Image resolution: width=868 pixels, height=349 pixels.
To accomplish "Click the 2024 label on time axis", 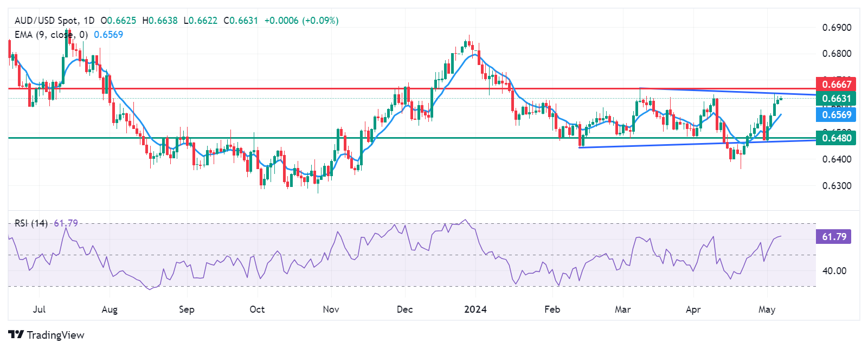I will [475, 309].
